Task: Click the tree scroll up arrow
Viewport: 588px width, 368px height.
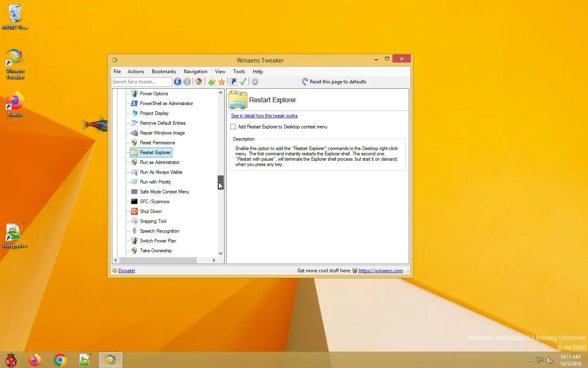Action: click(221, 93)
